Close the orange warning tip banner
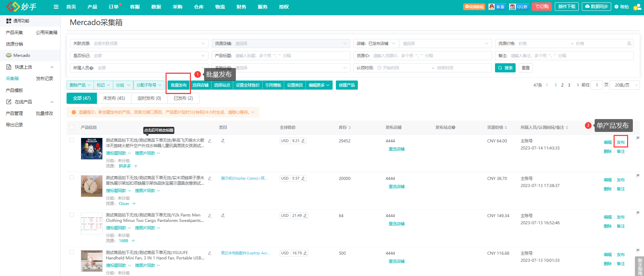 [253, 112]
